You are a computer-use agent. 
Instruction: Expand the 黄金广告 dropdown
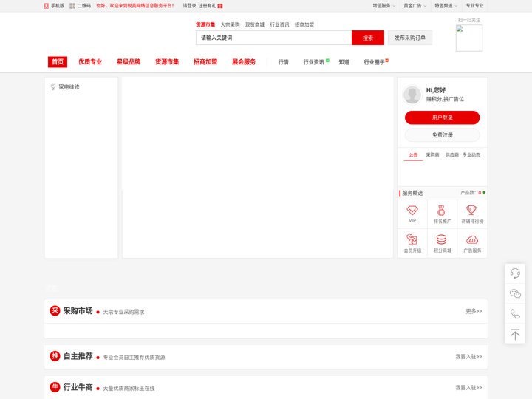(x=415, y=6)
